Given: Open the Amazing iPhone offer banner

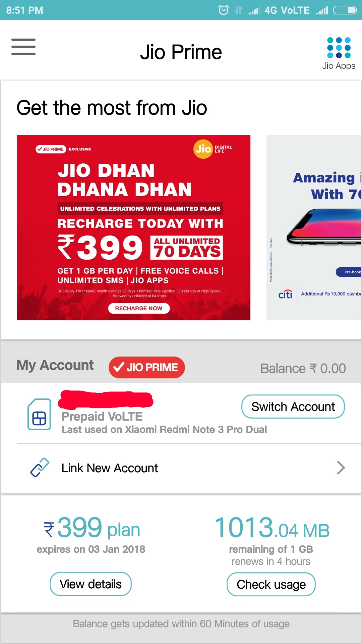Looking at the screenshot, I should [x=314, y=228].
